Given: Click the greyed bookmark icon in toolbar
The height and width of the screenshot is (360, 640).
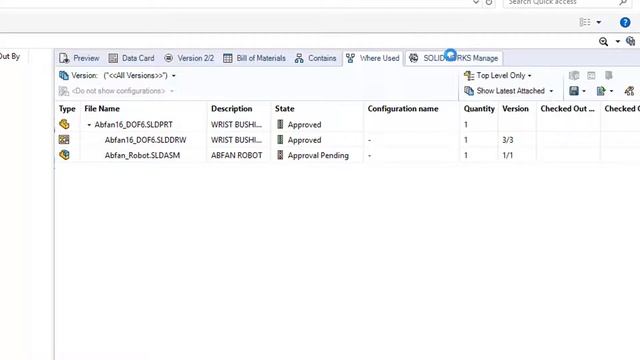Looking at the screenshot, I should tap(609, 76).
